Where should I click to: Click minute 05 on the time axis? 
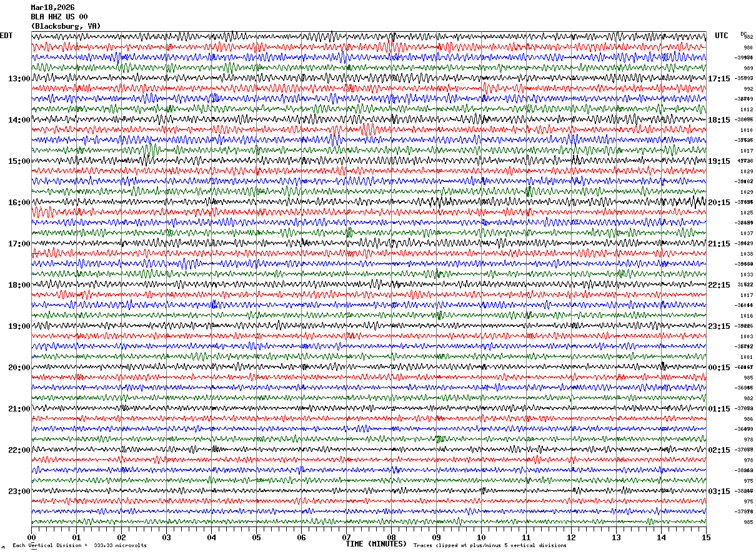256,537
